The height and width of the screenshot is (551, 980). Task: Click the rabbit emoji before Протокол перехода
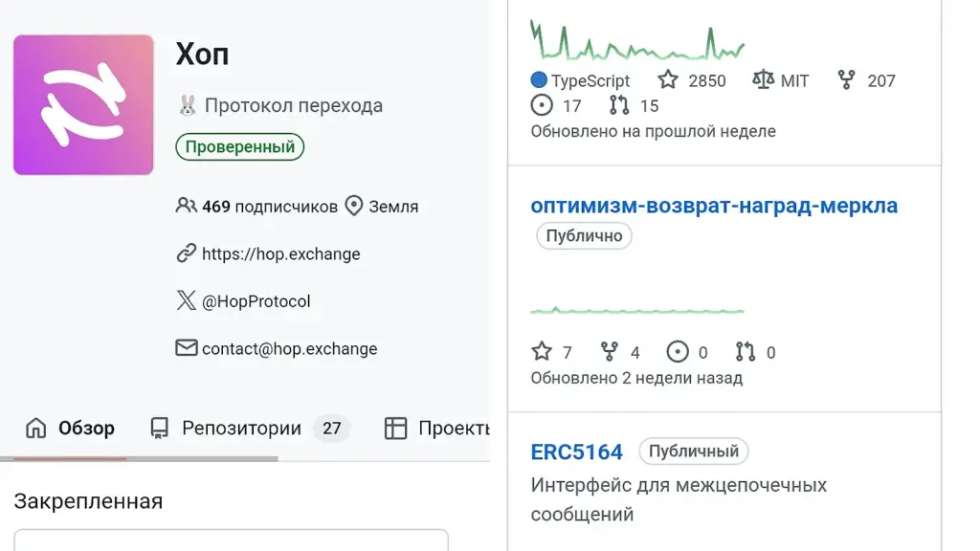187,105
